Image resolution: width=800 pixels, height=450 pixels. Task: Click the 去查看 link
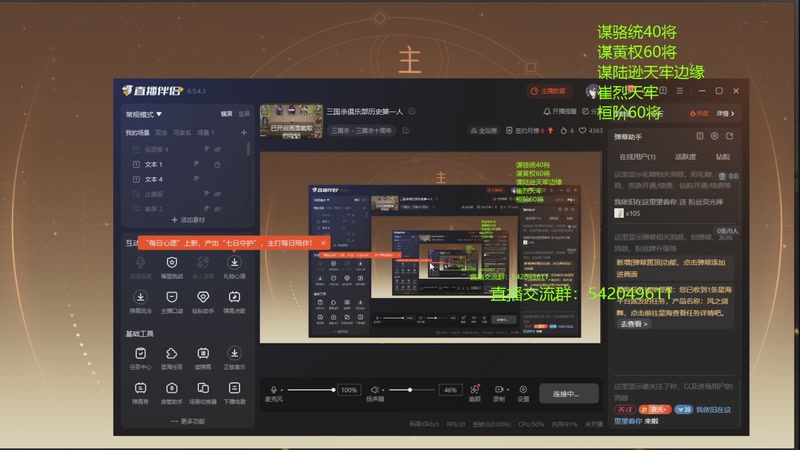(633, 324)
